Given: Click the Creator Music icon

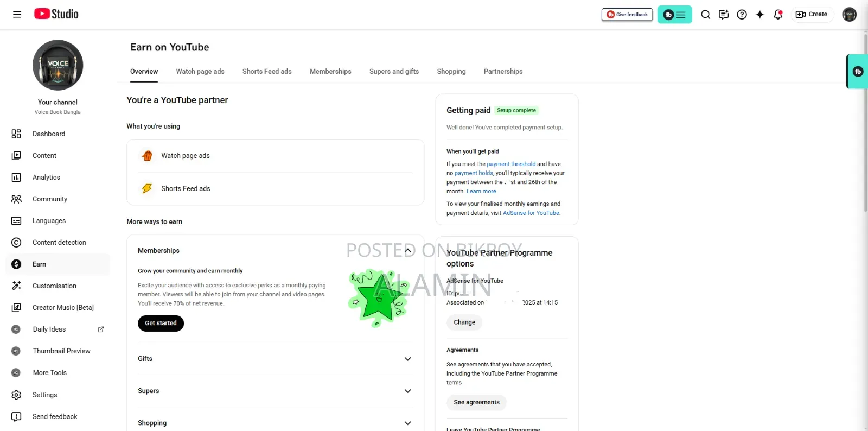Looking at the screenshot, I should 16,307.
